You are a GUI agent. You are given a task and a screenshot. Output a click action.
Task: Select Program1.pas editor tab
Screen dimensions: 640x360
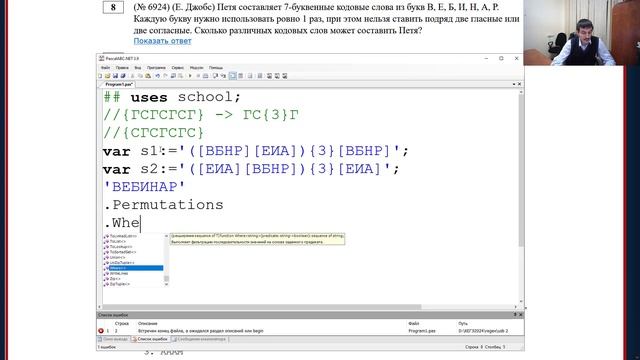[119, 84]
